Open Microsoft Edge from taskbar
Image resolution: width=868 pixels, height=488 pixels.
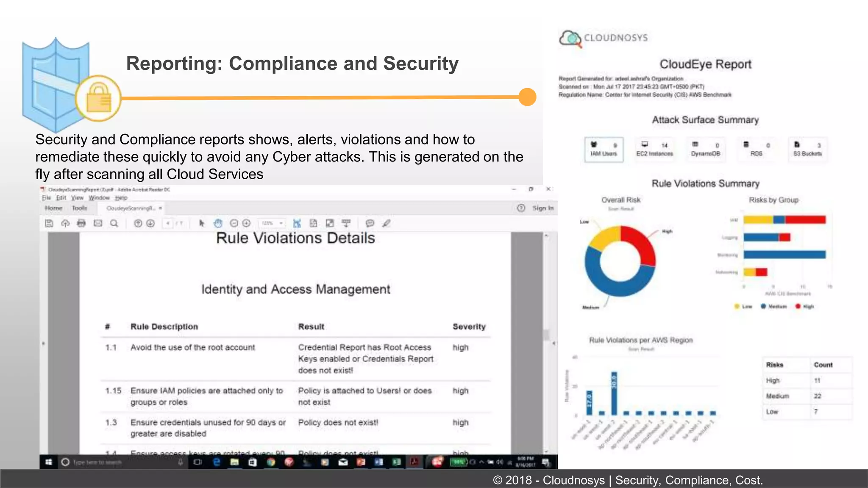coord(217,462)
